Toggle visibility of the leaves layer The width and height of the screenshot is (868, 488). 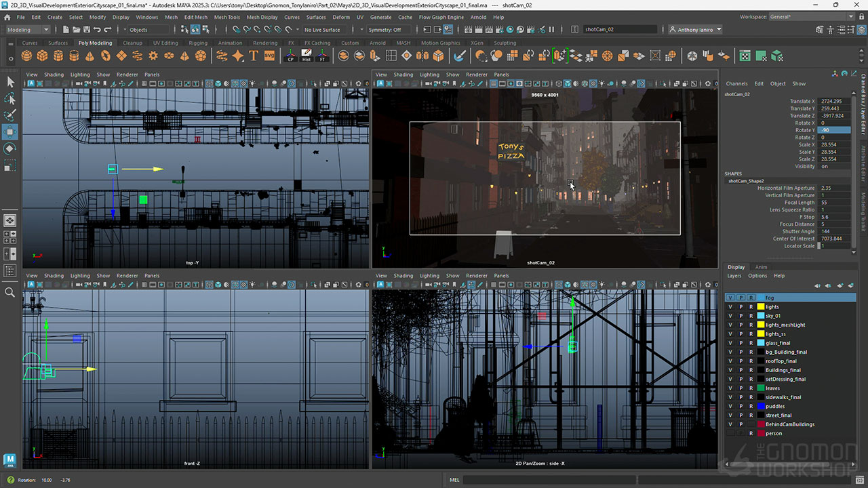(x=730, y=388)
